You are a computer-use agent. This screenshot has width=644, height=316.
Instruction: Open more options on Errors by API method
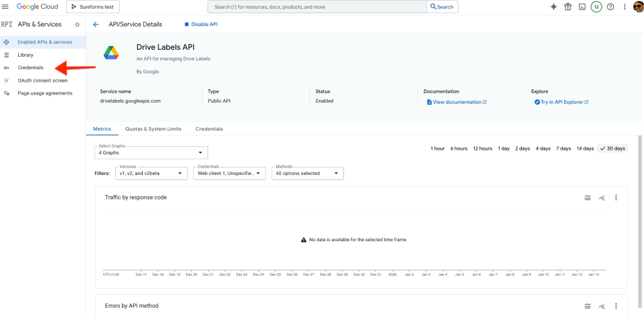(616, 306)
